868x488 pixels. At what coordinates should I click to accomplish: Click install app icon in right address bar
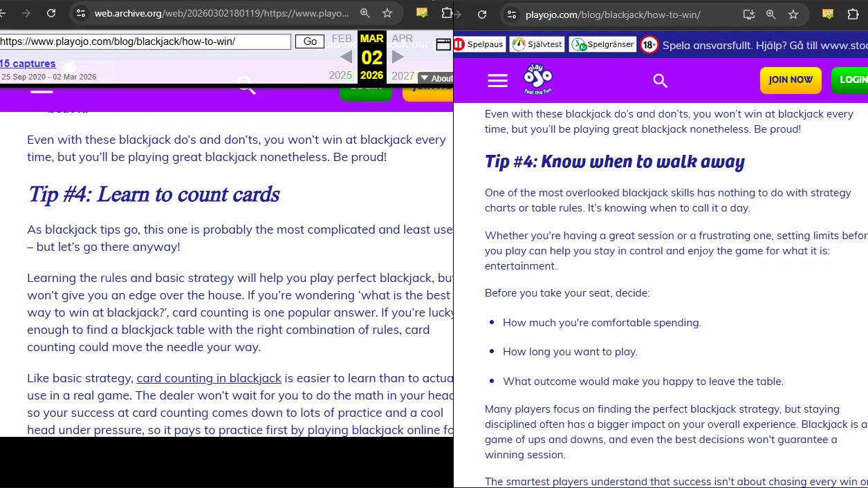pos(748,14)
